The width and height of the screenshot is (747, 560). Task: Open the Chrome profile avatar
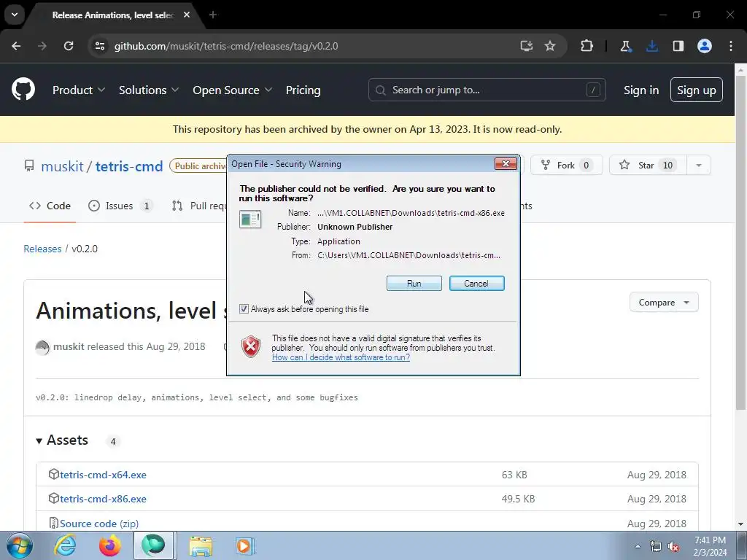tap(705, 46)
